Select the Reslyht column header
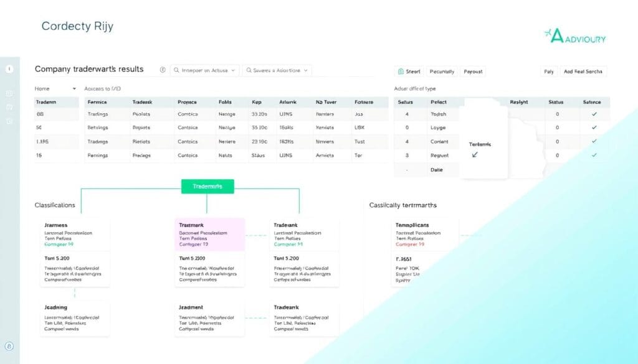 [519, 102]
